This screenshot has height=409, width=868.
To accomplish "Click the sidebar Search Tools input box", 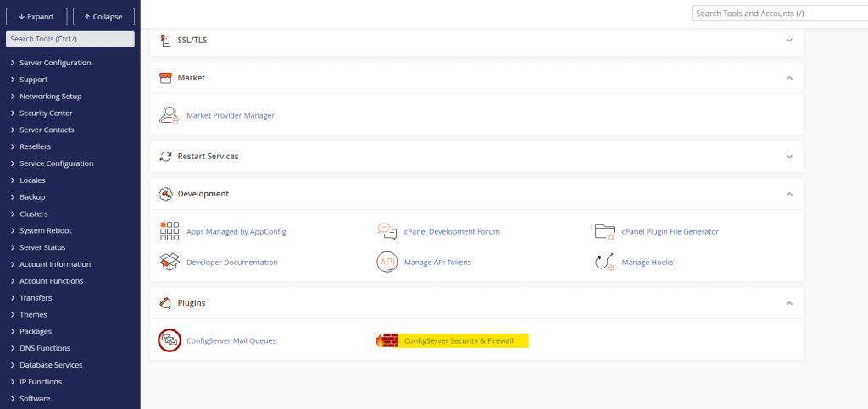I will click(70, 39).
